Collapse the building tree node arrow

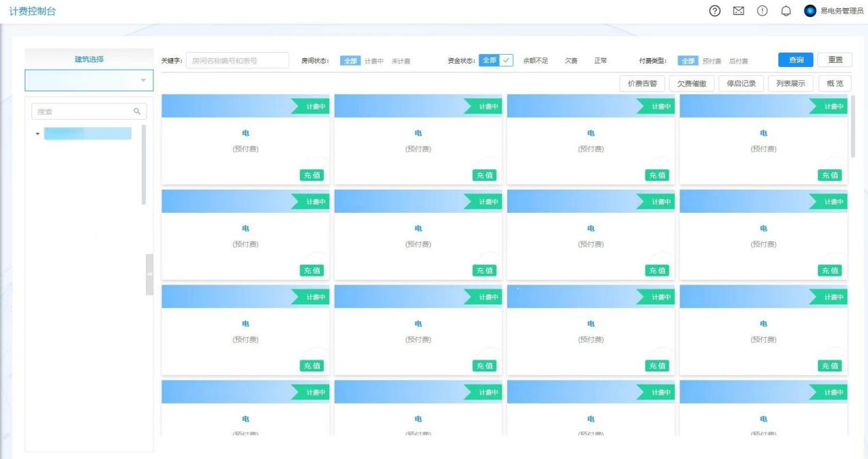(x=38, y=133)
